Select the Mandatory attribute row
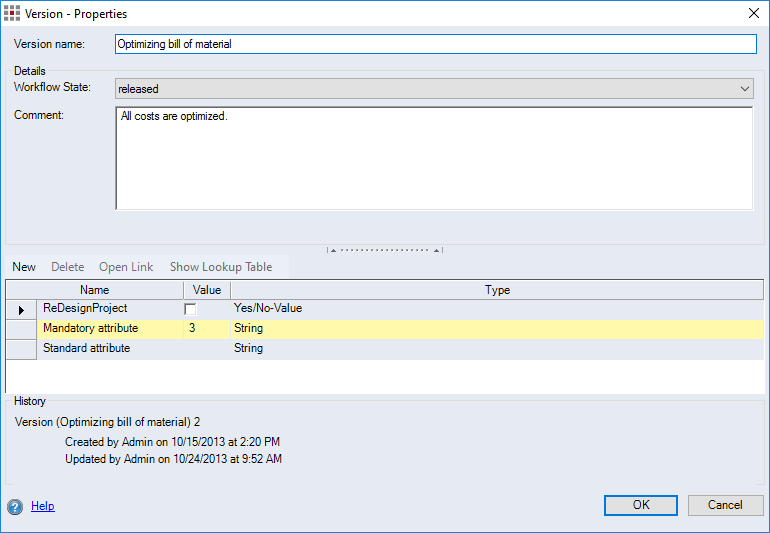This screenshot has width=770, height=533. (x=91, y=329)
